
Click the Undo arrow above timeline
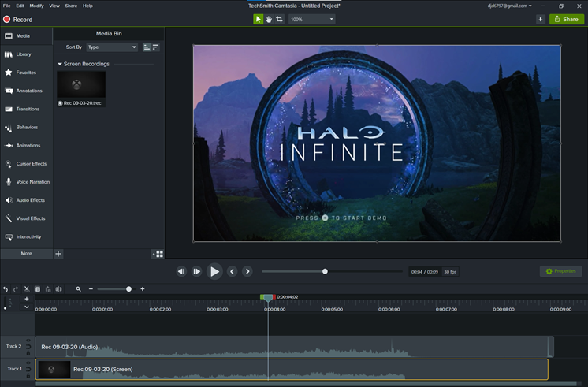[6, 289]
